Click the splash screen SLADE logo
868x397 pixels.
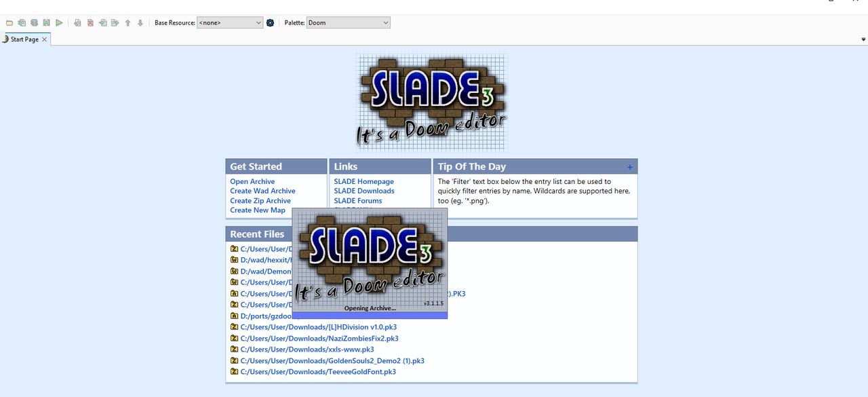pyautogui.click(x=370, y=259)
